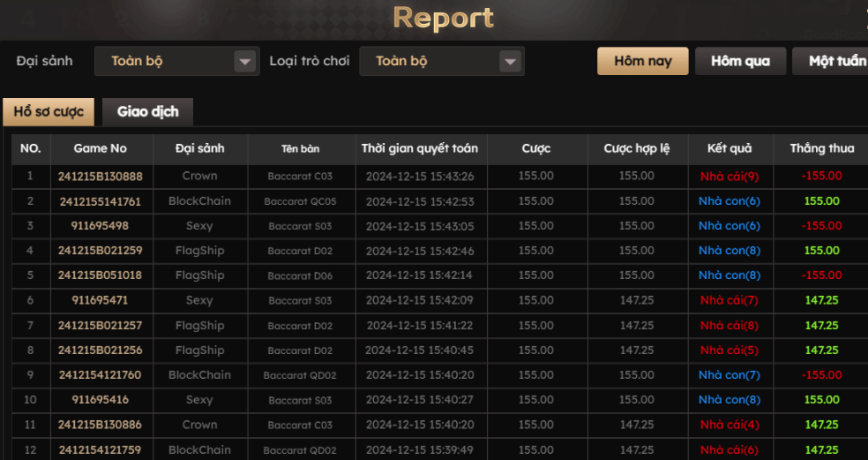The image size is (868, 460).
Task: Sort by Thời gian quyết toán header
Action: coord(420,148)
